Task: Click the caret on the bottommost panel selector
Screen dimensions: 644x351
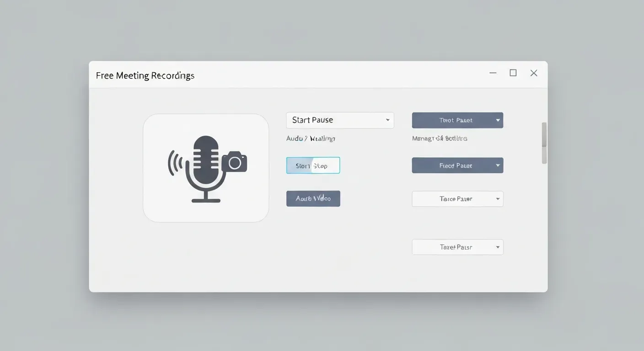Action: [x=497, y=247]
